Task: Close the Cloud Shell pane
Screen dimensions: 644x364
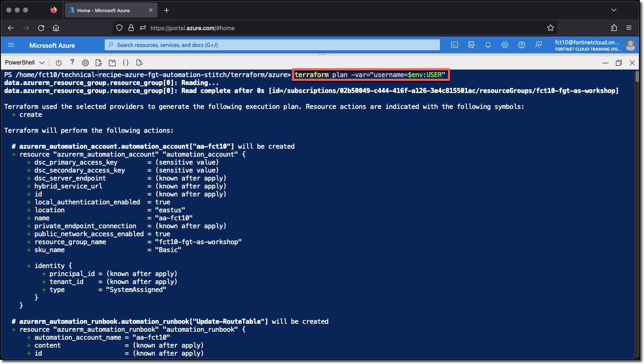Action: coord(632,63)
